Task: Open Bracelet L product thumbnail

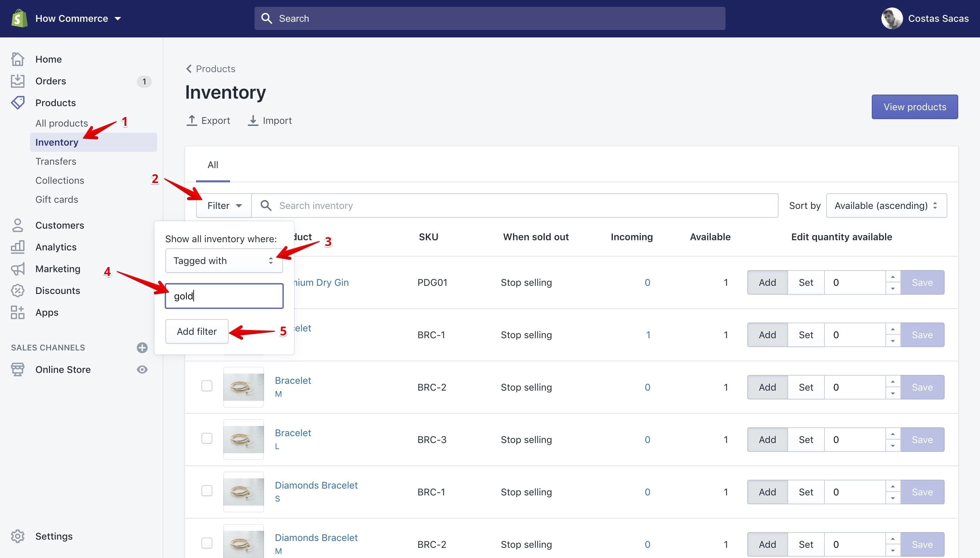Action: [x=243, y=440]
